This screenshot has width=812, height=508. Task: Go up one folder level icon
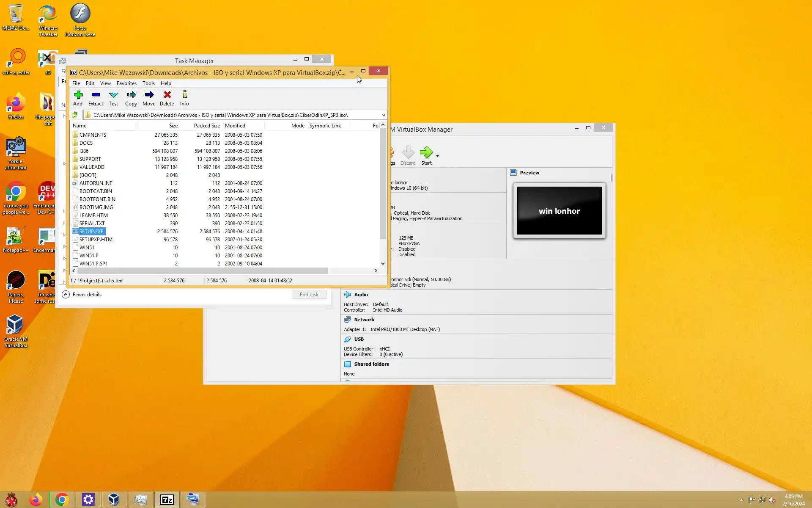point(75,115)
